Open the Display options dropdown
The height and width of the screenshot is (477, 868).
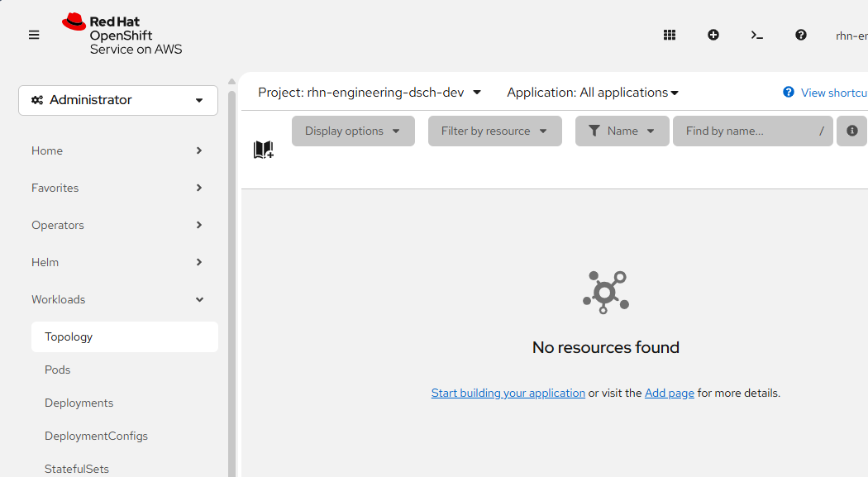tap(353, 131)
